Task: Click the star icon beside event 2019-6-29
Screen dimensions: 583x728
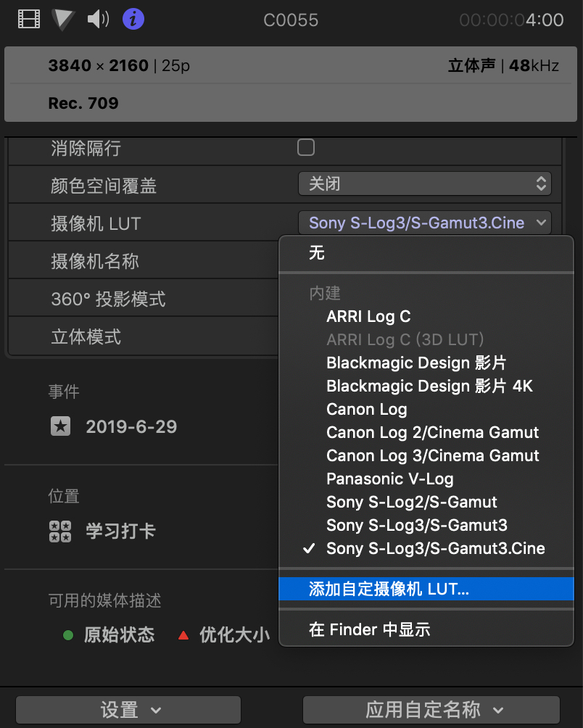Action: (x=61, y=426)
